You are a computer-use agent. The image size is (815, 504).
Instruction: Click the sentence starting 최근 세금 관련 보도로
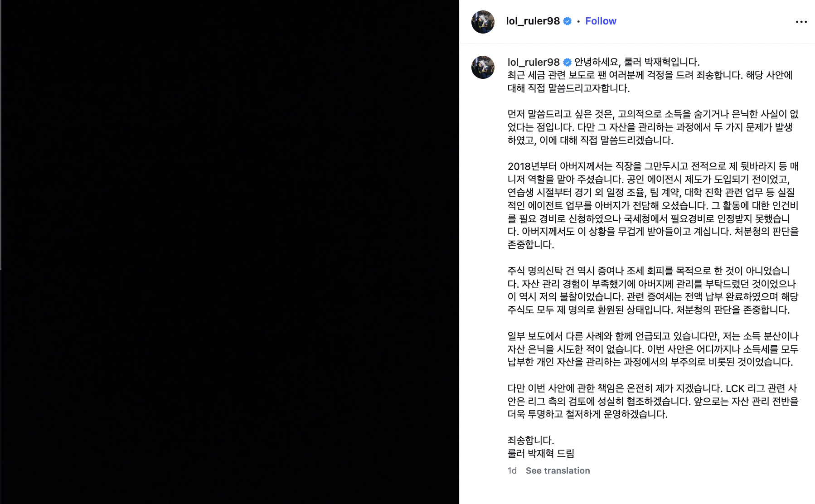click(650, 82)
